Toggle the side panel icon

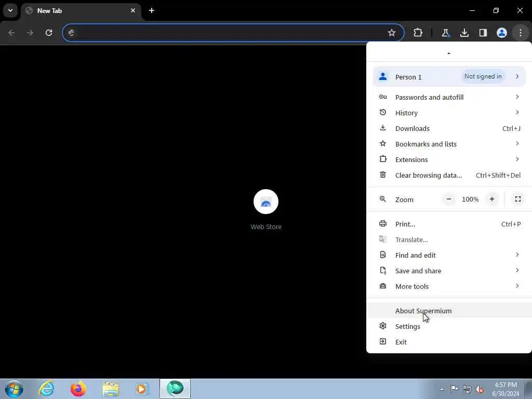click(x=483, y=33)
